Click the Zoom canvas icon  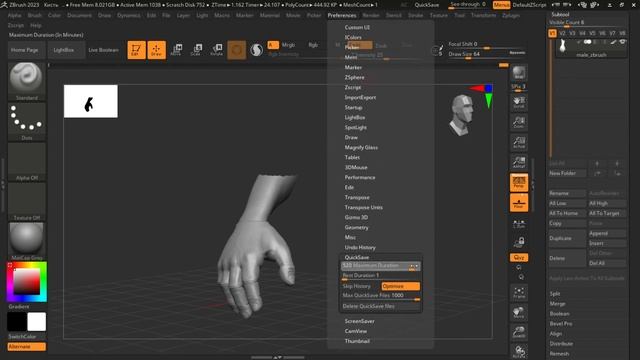[519, 122]
